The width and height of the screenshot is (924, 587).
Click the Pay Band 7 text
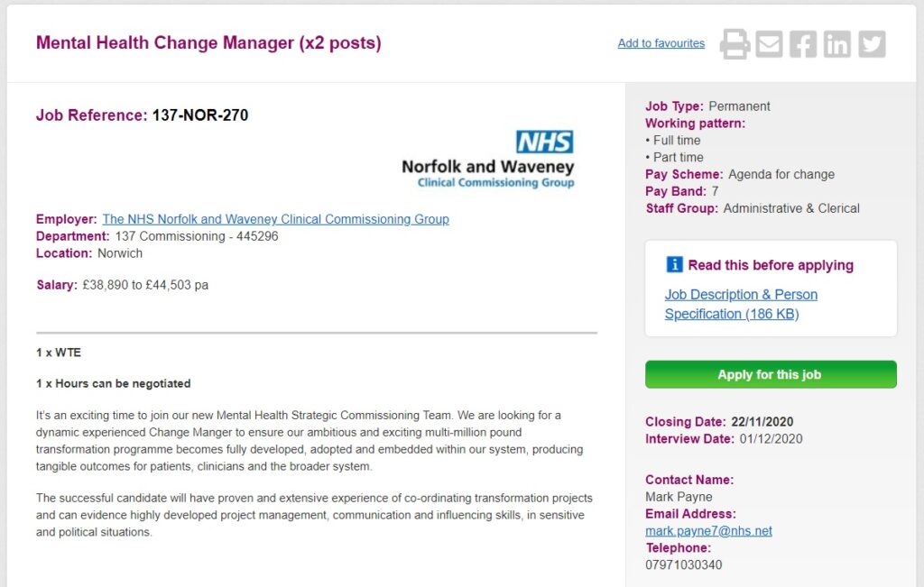682,191
